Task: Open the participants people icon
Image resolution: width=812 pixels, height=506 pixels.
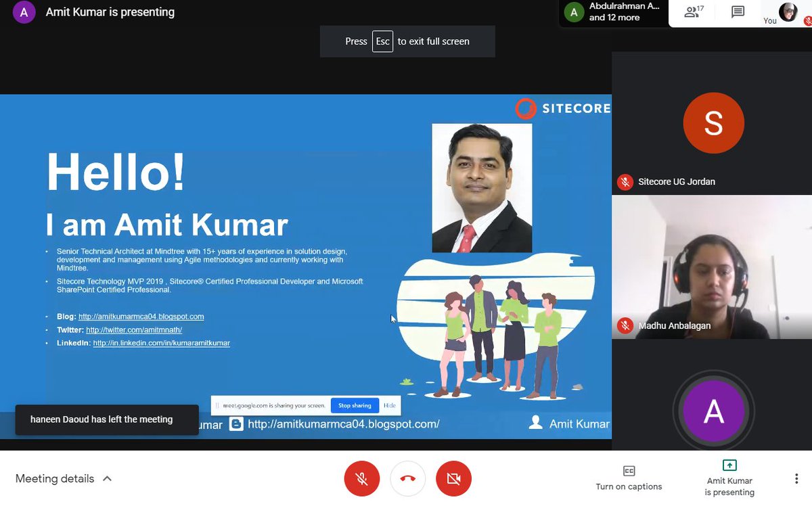Action: [x=694, y=11]
